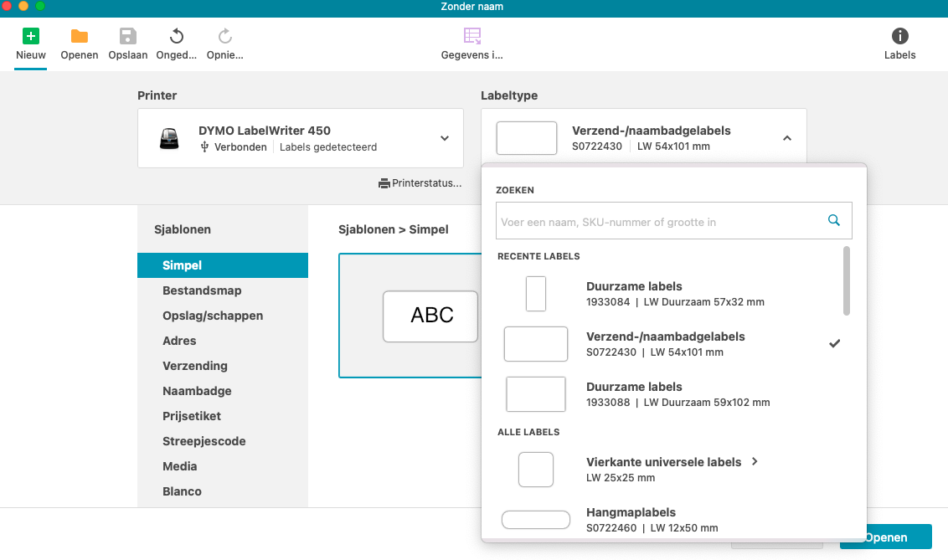
Task: Select the Adres template category
Action: pos(179,341)
